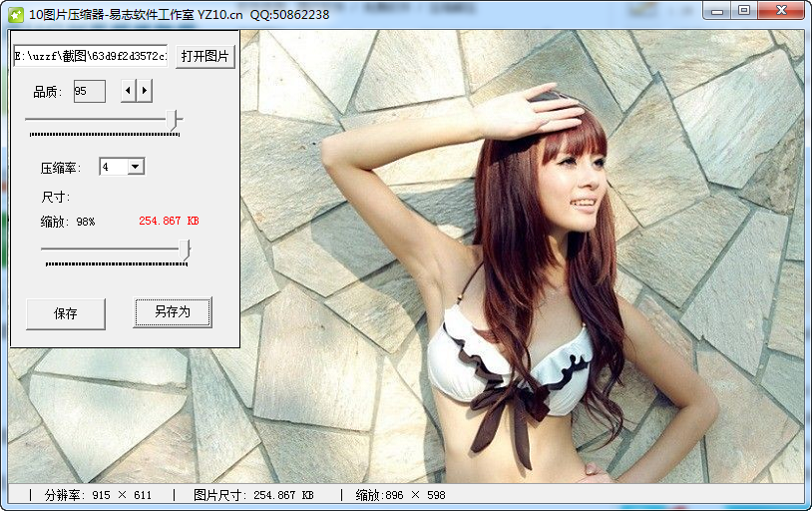Viewport: 812px width, 511px height.
Task: Click the red 254.867 KB size text
Action: tap(169, 221)
